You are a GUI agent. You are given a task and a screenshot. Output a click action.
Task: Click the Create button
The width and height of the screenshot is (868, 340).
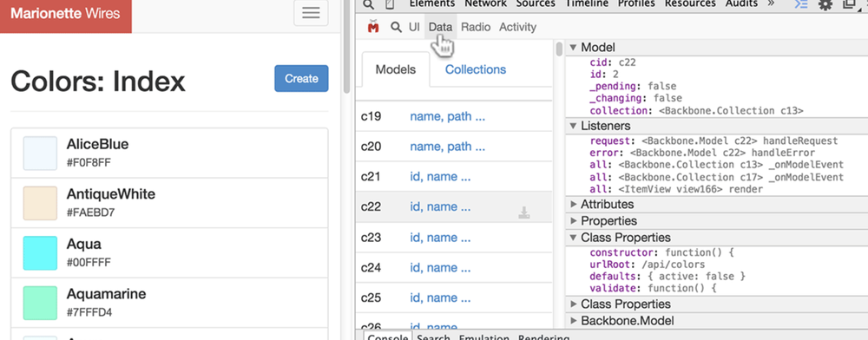[x=301, y=79]
